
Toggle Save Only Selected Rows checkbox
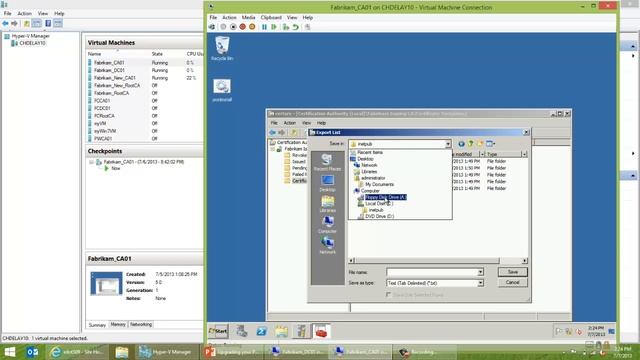point(389,294)
